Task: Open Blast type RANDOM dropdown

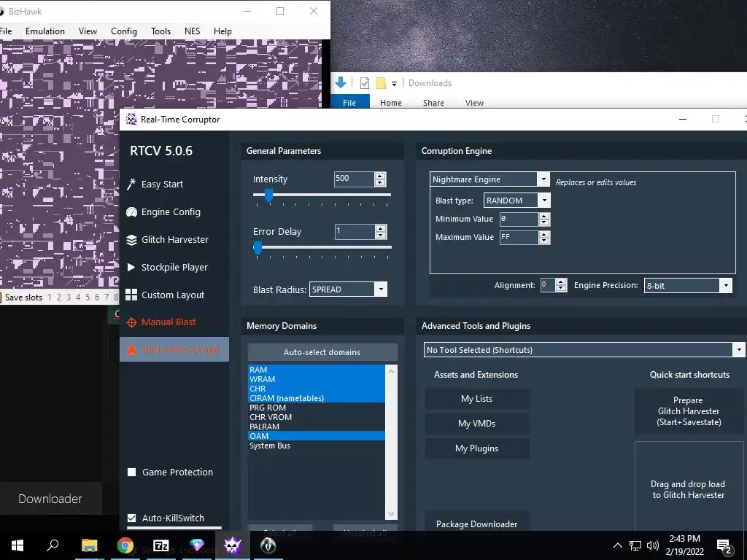Action: click(x=544, y=201)
